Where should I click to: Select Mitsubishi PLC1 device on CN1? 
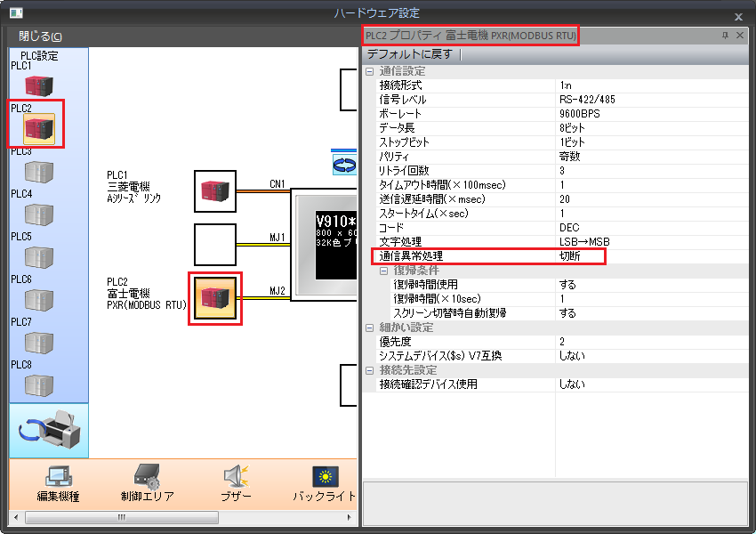[x=215, y=191]
